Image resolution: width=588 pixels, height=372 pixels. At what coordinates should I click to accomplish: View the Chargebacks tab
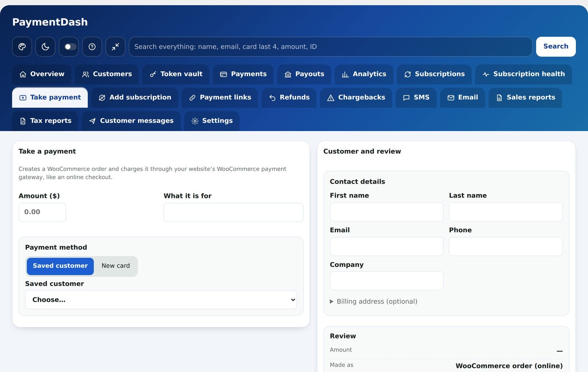coord(356,98)
